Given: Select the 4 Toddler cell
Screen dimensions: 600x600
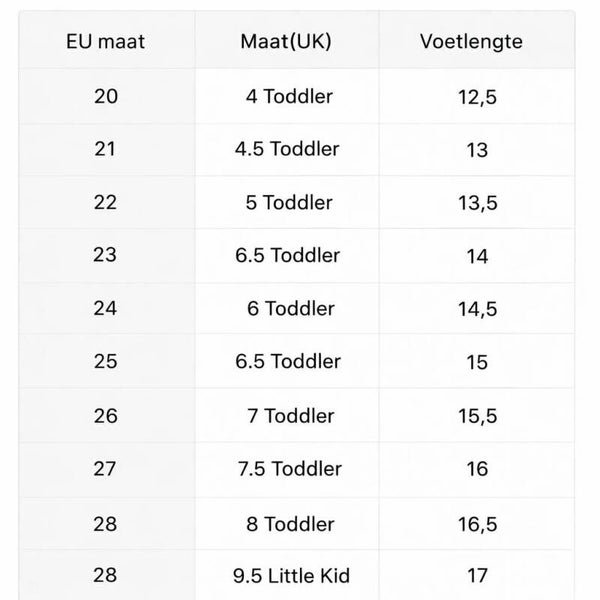Looking at the screenshot, I should pyautogui.click(x=290, y=97).
